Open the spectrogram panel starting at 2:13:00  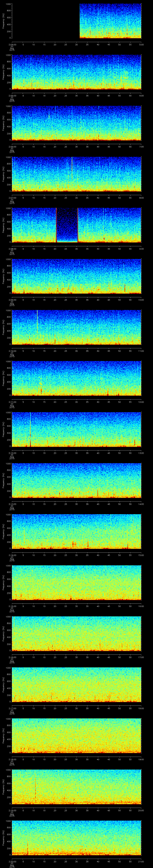click(x=77, y=480)
